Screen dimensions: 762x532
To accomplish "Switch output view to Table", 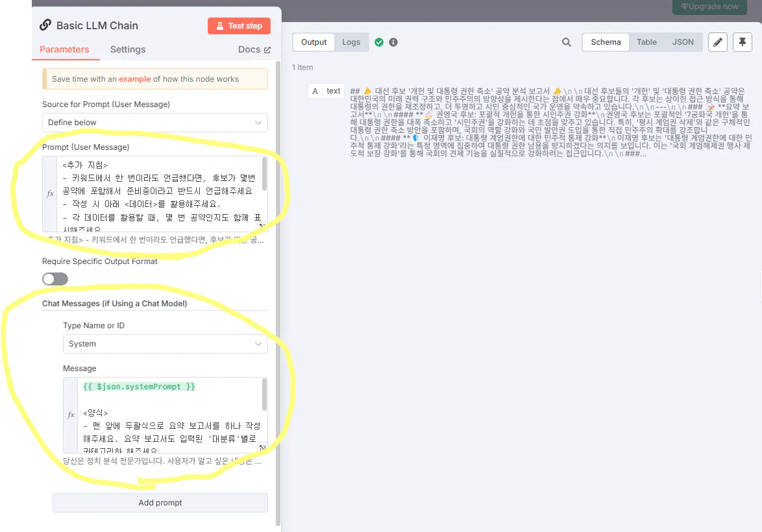I will point(646,42).
